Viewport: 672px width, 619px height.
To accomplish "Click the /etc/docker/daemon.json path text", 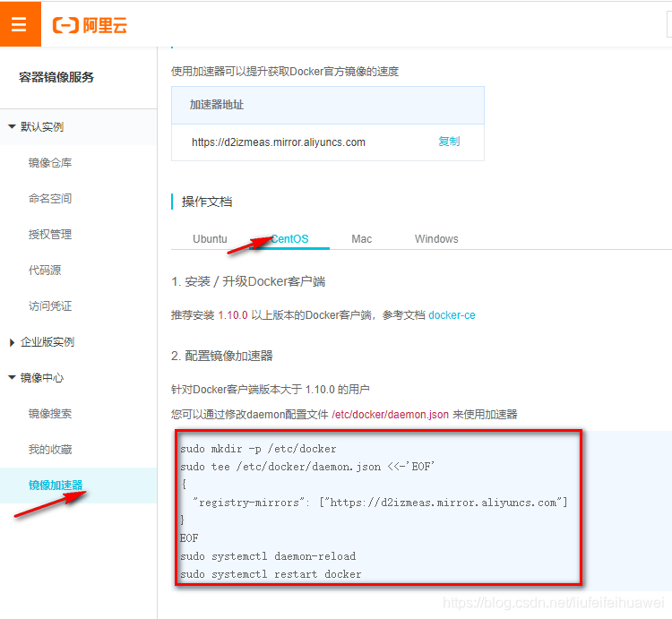I will 390,415.
